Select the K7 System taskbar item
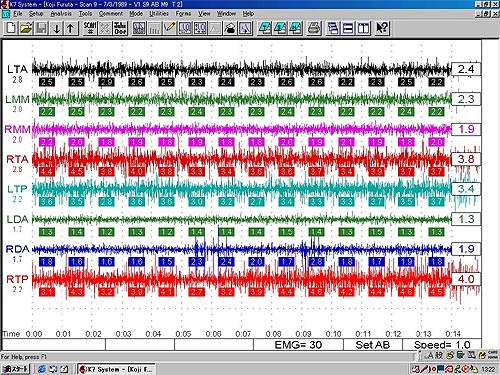Viewport: 500px width, 375px height. [116, 369]
